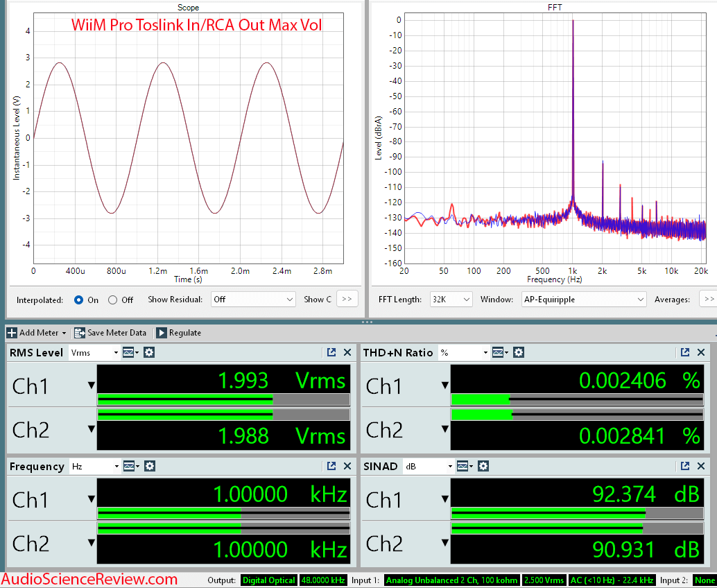Click the FFT graph title
Screen dimensions: 717x588
[555, 8]
